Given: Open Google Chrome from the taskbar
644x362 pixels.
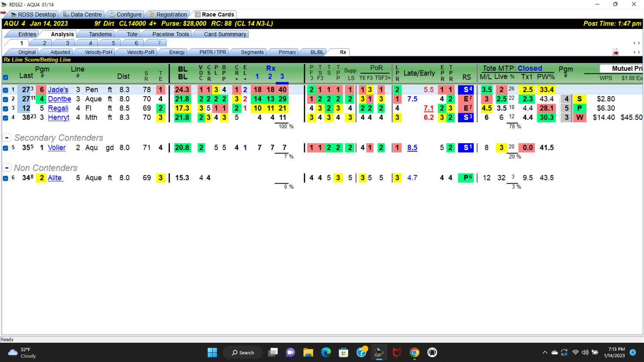Looking at the screenshot, I should coord(414,353).
